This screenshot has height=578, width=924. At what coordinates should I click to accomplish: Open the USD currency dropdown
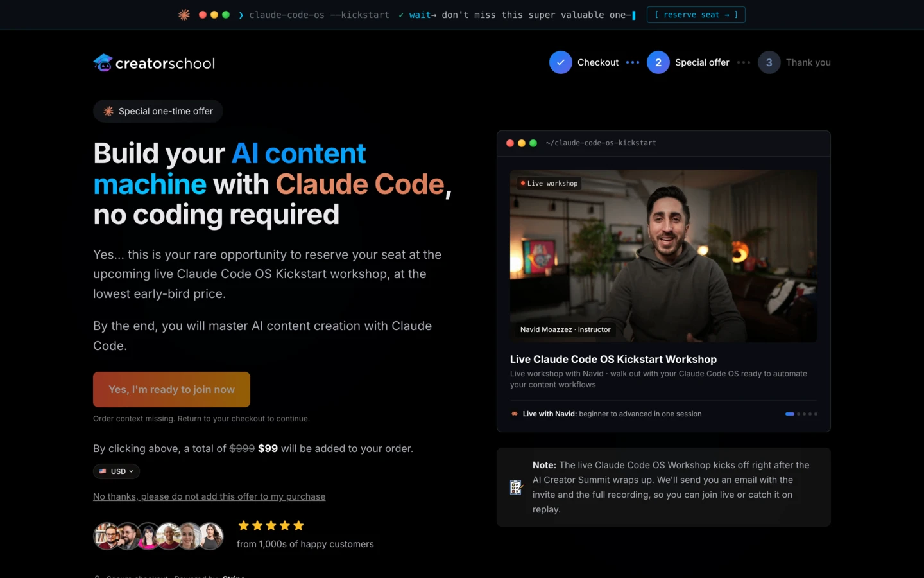[x=116, y=471]
